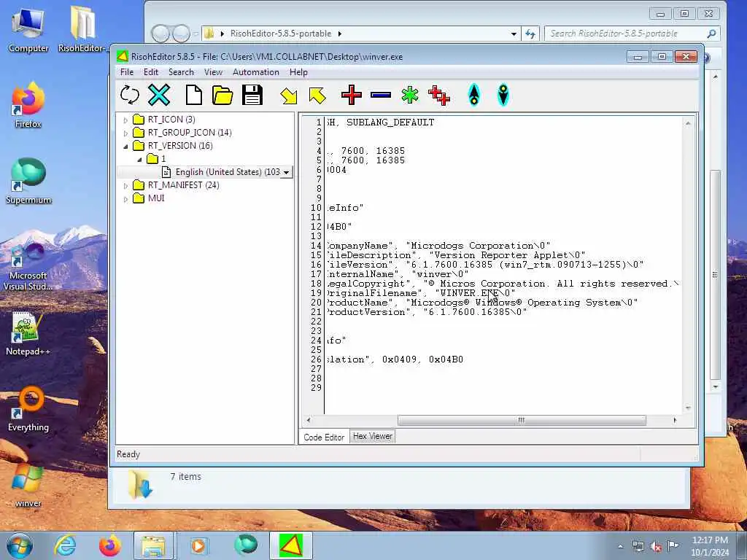Screen dimensions: 747x560
Task: Click the double red plus clone icon
Action: [438, 96]
